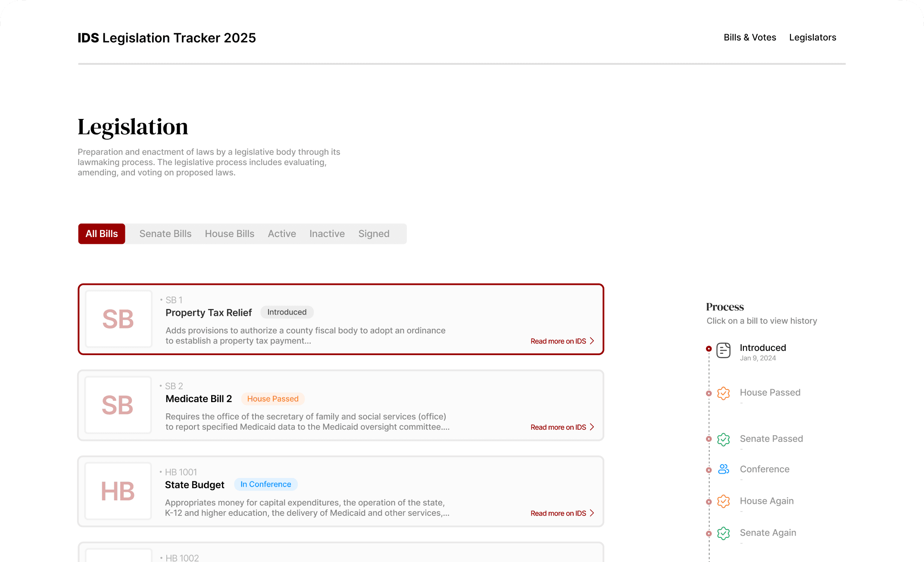This screenshot has width=924, height=562.
Task: Click the Introduced document icon in Process
Action: (x=723, y=350)
